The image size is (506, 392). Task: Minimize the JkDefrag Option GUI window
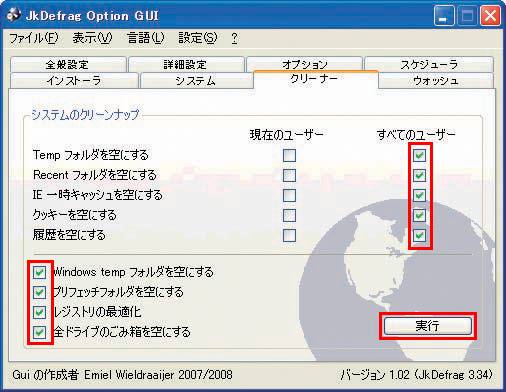coord(444,16)
